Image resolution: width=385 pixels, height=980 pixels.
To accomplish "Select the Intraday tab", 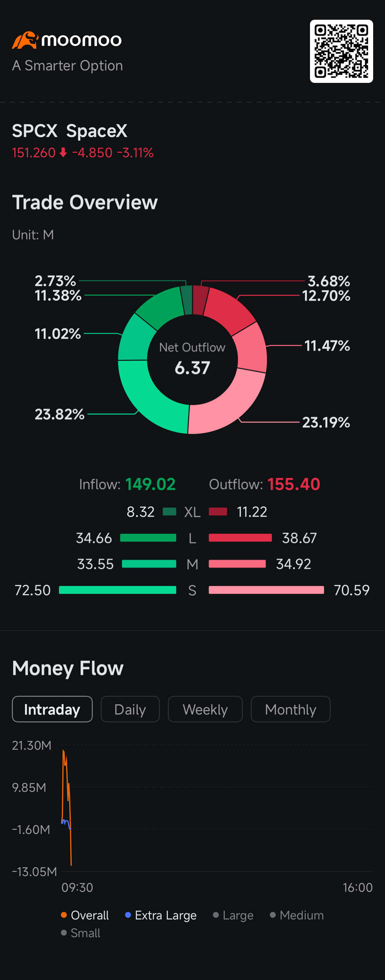I will [52, 709].
